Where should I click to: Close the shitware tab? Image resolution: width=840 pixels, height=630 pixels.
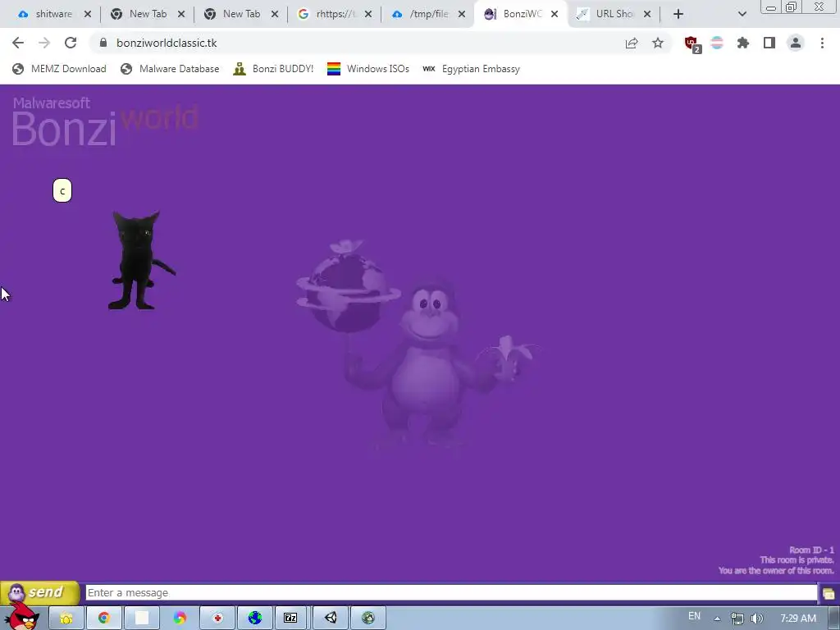(x=88, y=14)
